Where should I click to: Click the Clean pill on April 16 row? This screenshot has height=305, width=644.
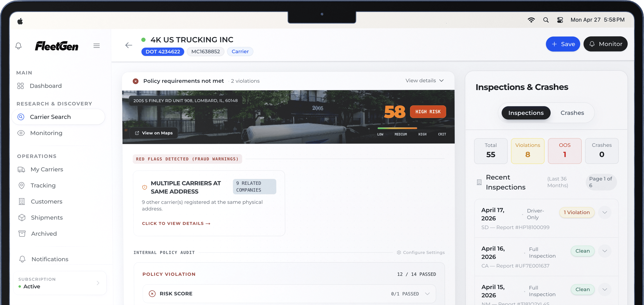pos(582,251)
